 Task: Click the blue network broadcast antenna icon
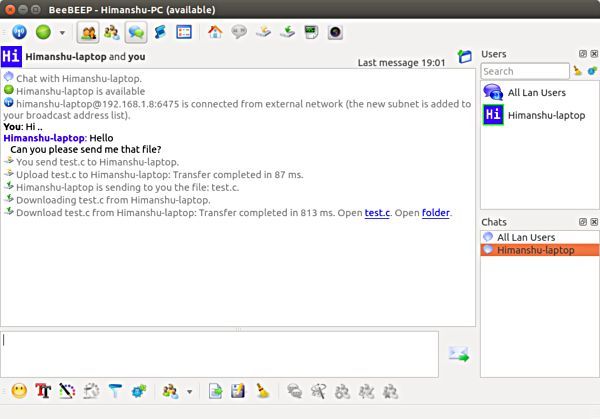(19, 32)
